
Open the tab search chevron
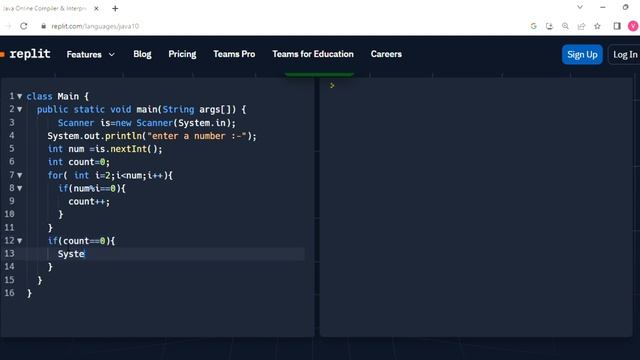tap(580, 7)
